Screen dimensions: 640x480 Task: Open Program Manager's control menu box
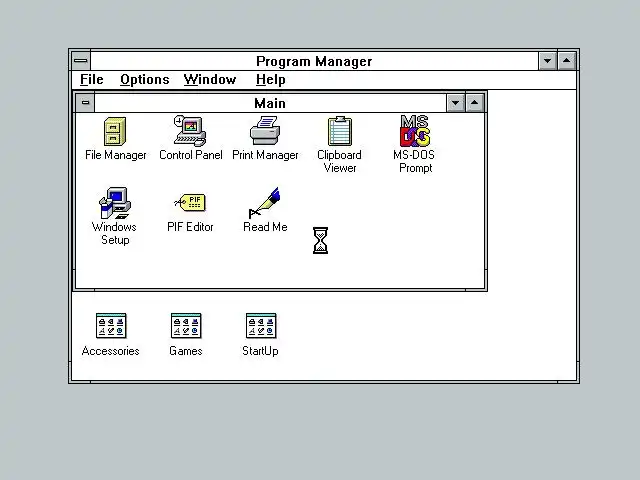81,61
